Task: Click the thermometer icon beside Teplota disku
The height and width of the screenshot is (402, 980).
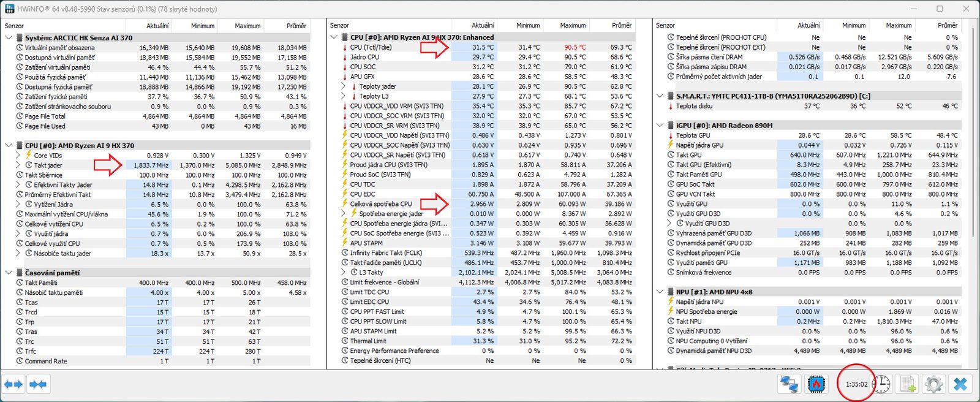Action: (x=671, y=106)
